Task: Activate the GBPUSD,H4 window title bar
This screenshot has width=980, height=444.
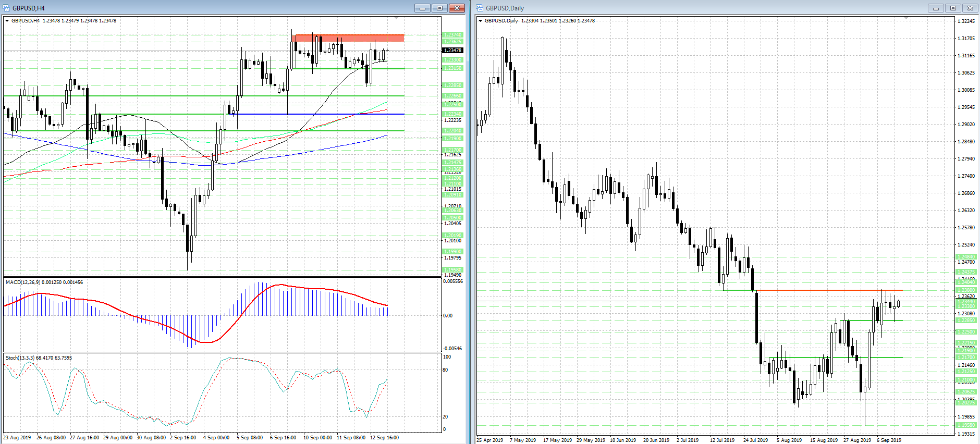Action: point(209,8)
